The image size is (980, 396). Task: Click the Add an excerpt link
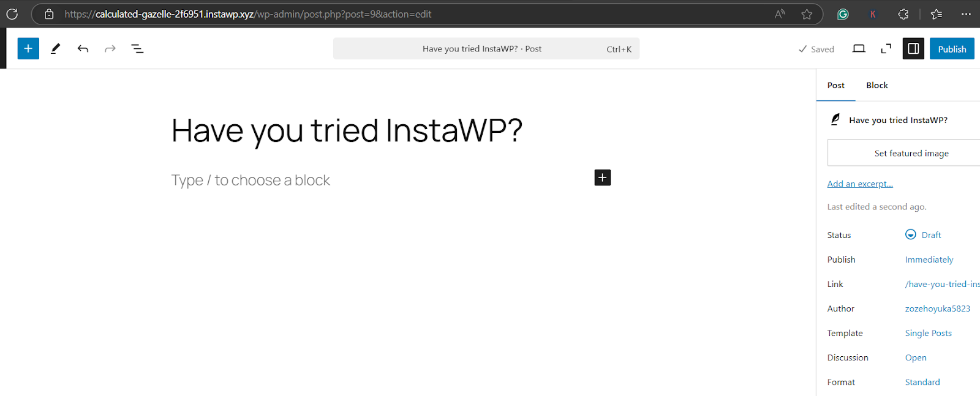860,184
